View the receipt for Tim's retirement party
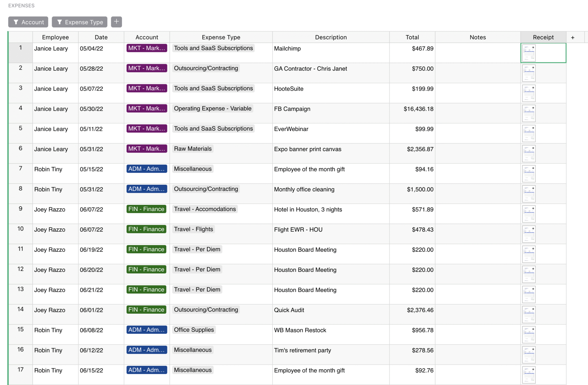This screenshot has width=588, height=385. pyautogui.click(x=529, y=354)
